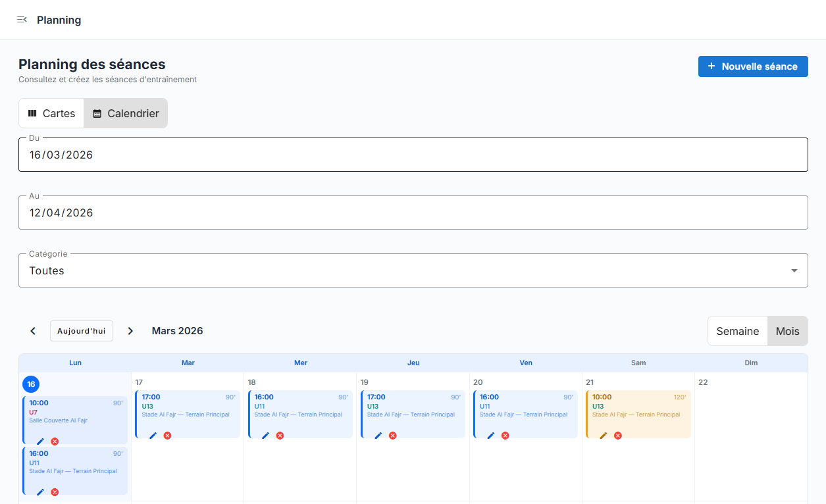Image resolution: width=826 pixels, height=504 pixels.
Task: Delete Saturday 10:00 U13 session
Action: (617, 436)
